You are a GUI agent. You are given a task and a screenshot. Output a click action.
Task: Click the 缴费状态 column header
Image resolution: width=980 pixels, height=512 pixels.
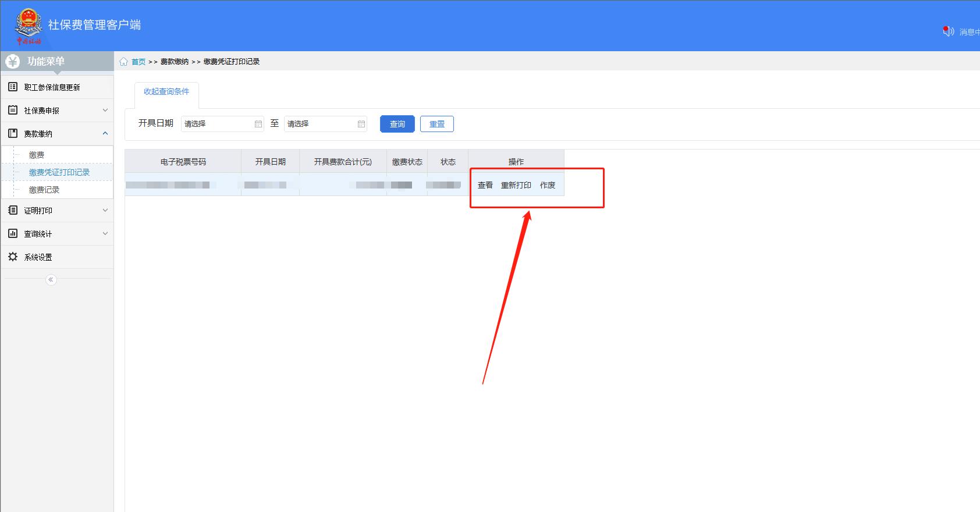(407, 162)
